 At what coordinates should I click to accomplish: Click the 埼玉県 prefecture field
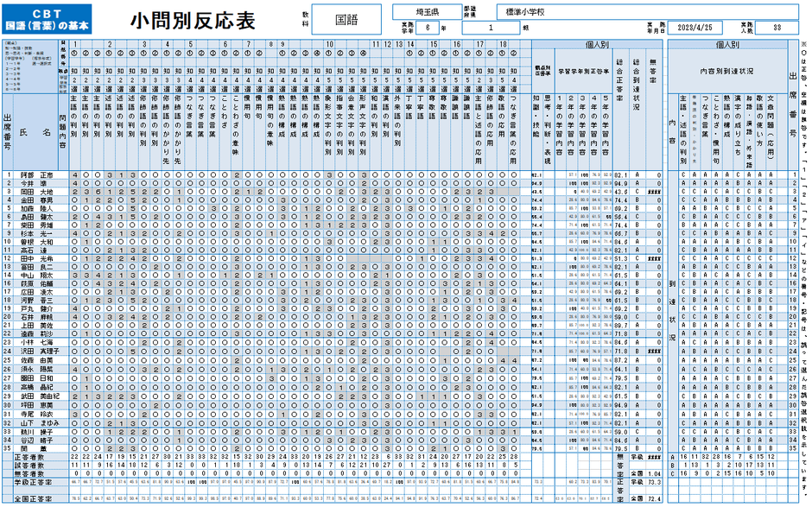click(x=429, y=10)
